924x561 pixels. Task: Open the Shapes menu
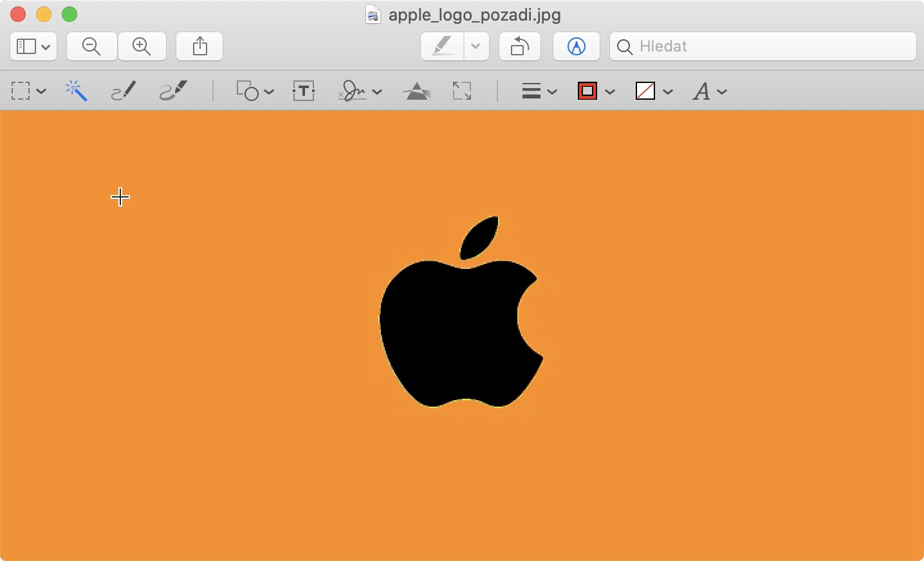(255, 91)
